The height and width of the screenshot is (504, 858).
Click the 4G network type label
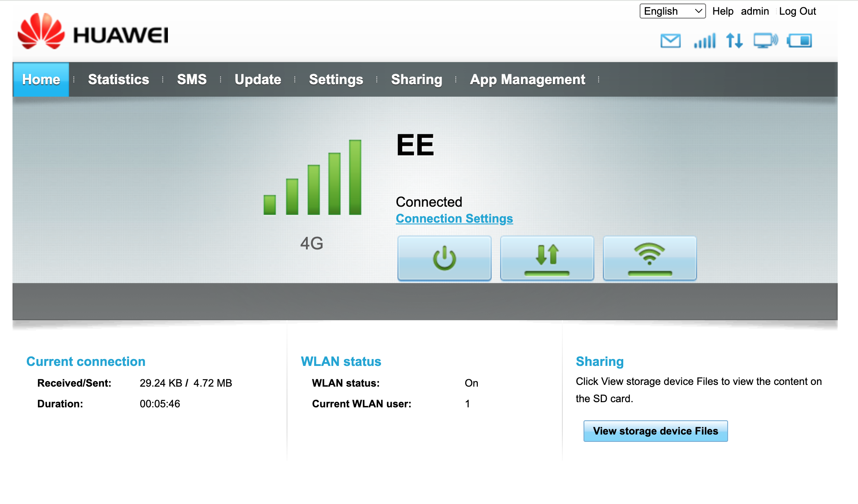(312, 243)
